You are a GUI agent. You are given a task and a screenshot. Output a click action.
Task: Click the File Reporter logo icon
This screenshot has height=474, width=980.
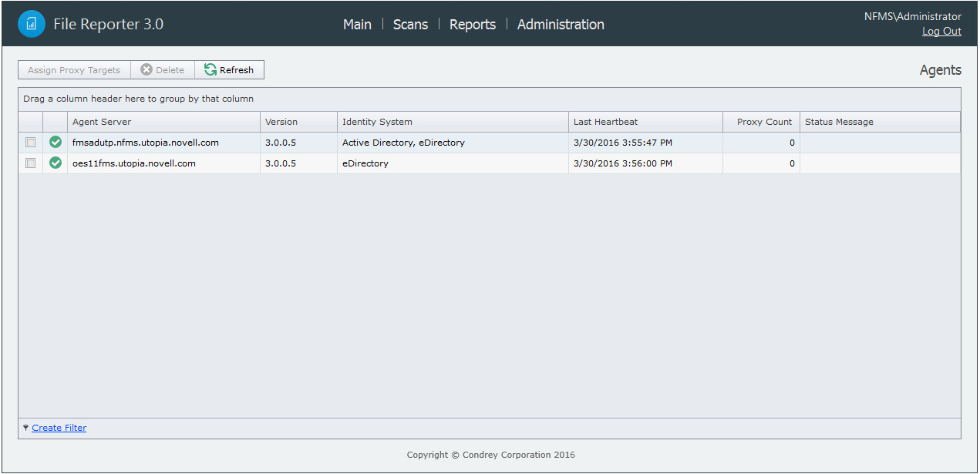click(32, 24)
